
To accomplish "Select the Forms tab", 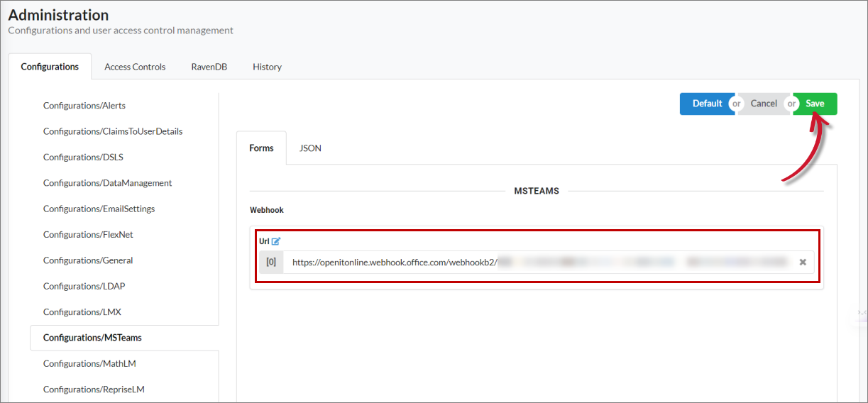I will point(261,148).
